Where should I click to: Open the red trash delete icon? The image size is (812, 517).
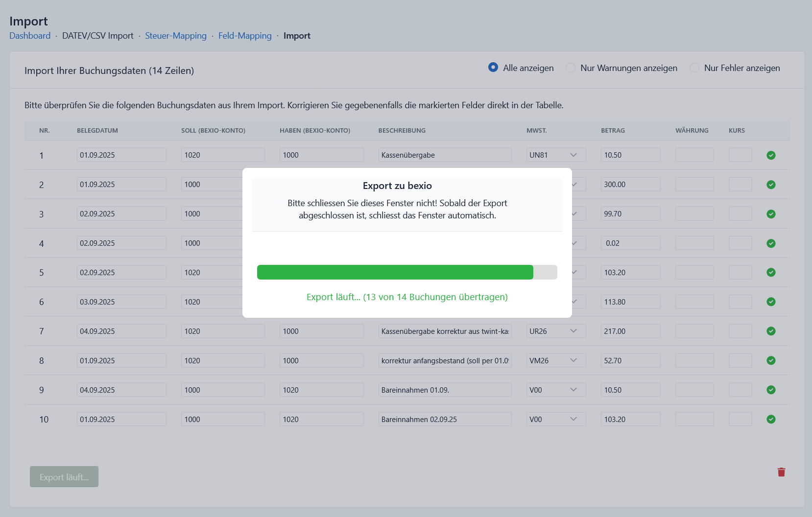[x=782, y=472]
